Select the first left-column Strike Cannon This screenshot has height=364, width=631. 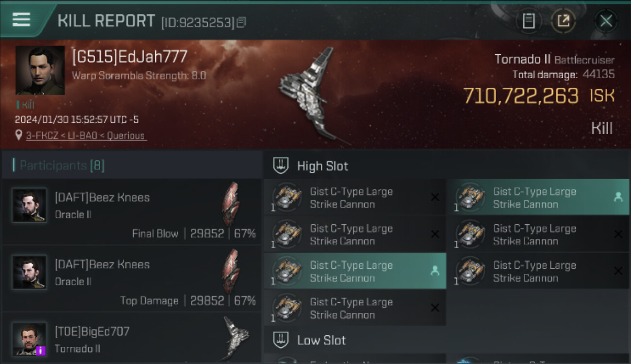tap(355, 198)
